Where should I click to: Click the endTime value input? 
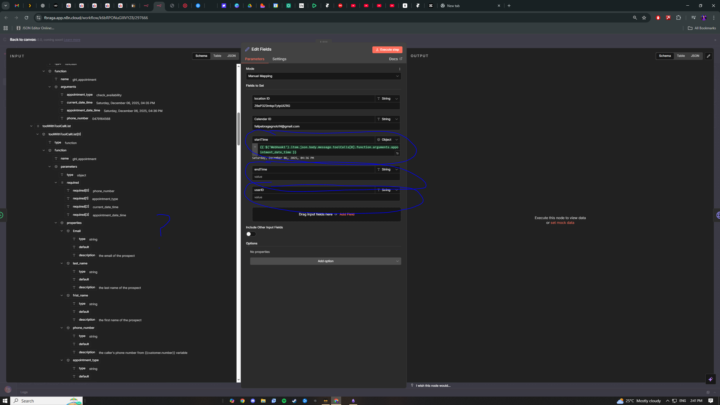tap(326, 177)
